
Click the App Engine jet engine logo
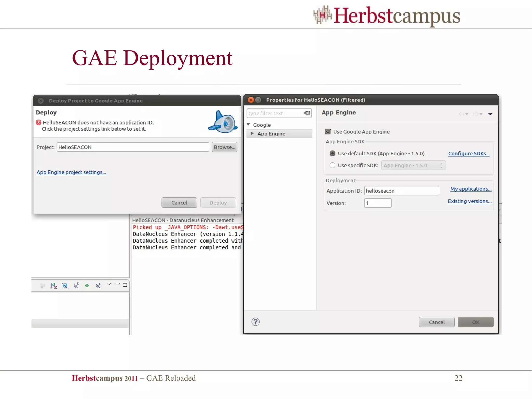tap(223, 122)
